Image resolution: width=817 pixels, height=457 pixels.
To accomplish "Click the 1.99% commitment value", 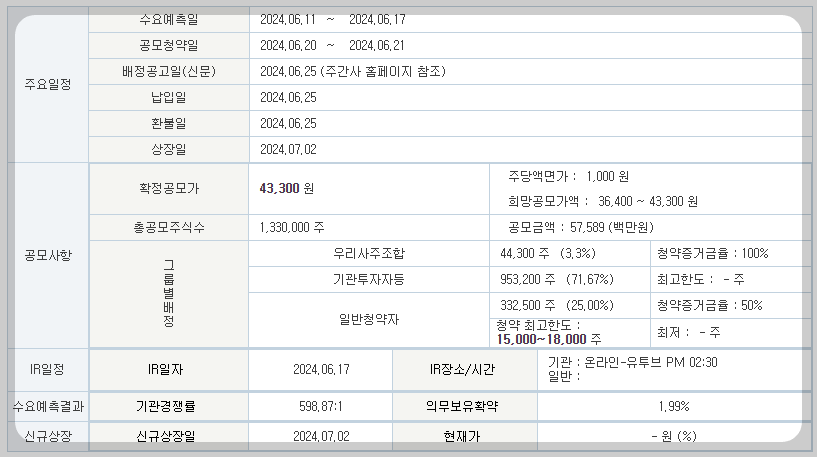I will point(674,406).
